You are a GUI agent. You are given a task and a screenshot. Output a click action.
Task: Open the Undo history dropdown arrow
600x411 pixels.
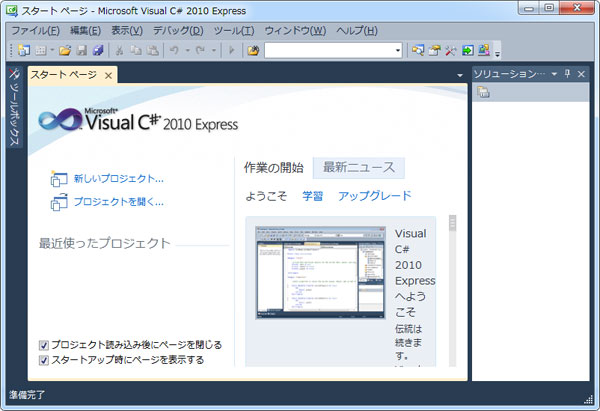188,50
